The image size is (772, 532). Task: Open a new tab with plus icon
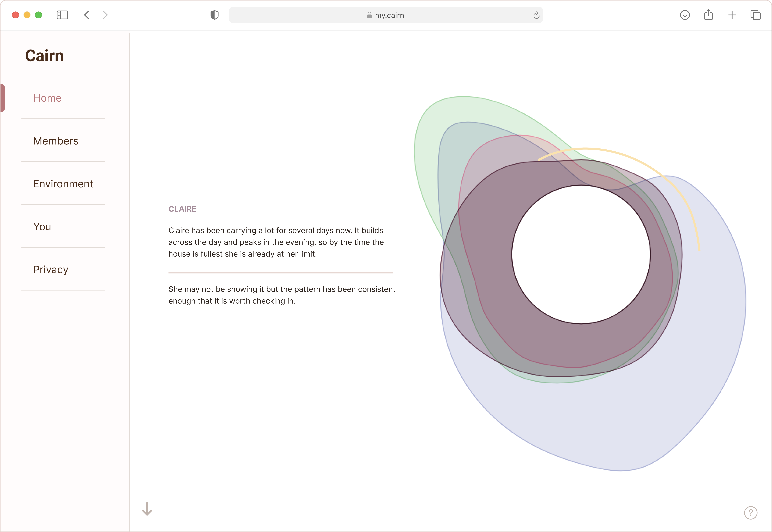click(732, 15)
